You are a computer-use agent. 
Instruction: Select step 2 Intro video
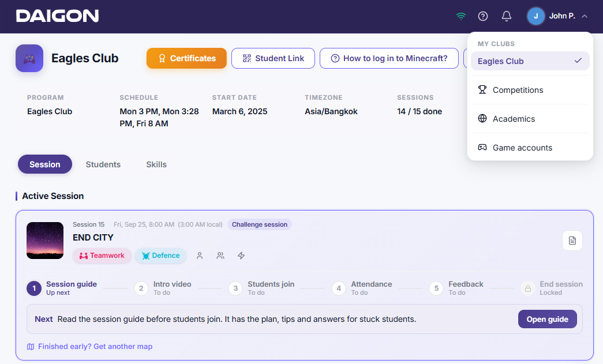click(x=163, y=288)
